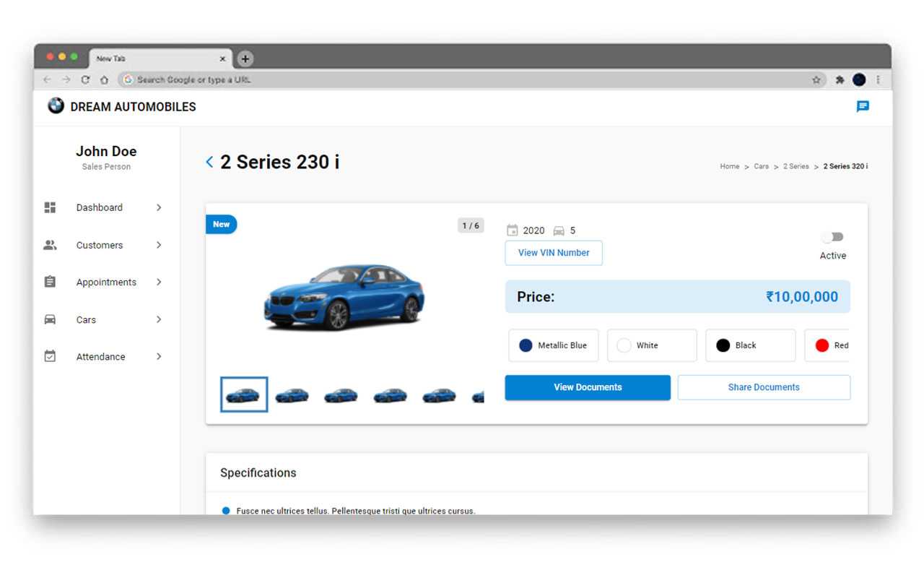Click the View Documents button
Viewport: 924px width, 578px height.
[588, 387]
